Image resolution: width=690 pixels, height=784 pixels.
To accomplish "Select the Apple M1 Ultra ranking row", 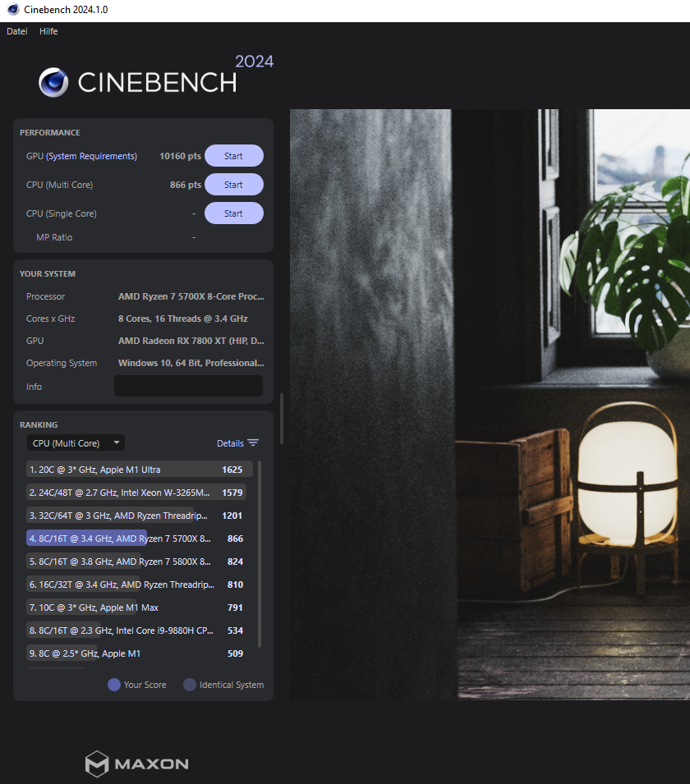I will pyautogui.click(x=139, y=470).
